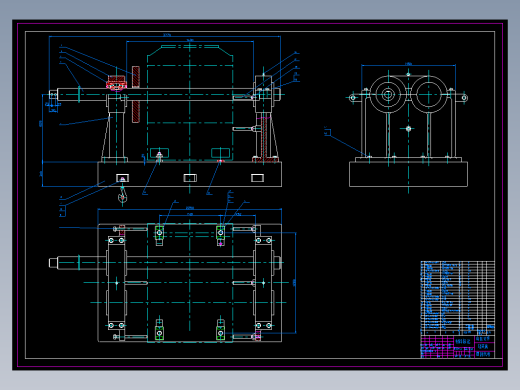Image resolution: width=520 pixels, height=390 pixels.
Task: Select the left eye bolt in side view
Action: click(x=353, y=98)
